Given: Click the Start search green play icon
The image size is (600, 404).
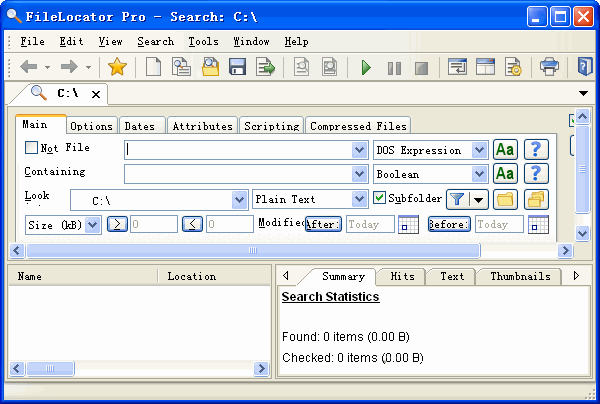Looking at the screenshot, I should pyautogui.click(x=366, y=67).
